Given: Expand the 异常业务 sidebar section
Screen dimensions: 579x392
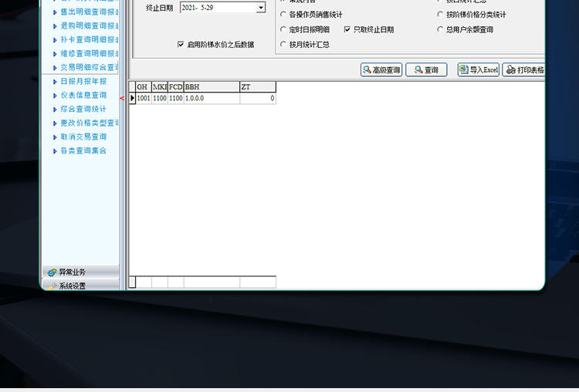Looking at the screenshot, I should pyautogui.click(x=73, y=272).
